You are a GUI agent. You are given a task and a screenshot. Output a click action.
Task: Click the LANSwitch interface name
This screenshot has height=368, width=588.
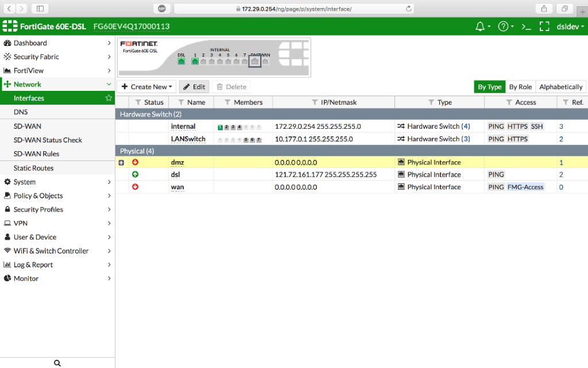(188, 139)
